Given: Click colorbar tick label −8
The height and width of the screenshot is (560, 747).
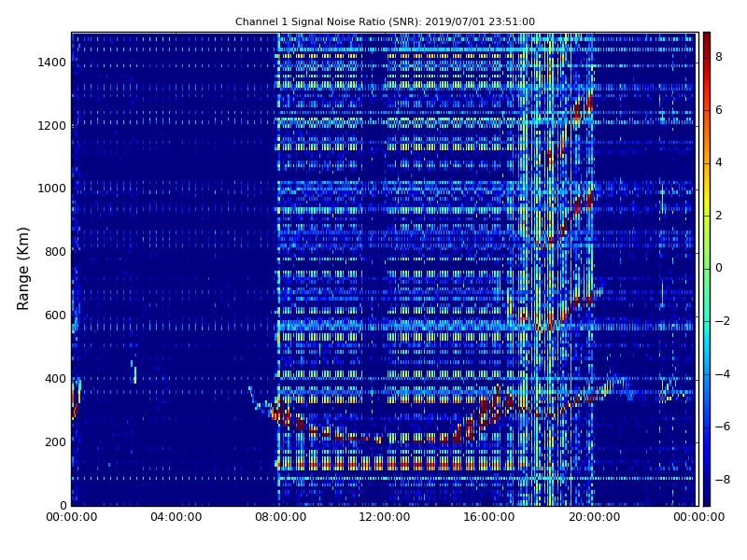Looking at the screenshot, I should (723, 480).
